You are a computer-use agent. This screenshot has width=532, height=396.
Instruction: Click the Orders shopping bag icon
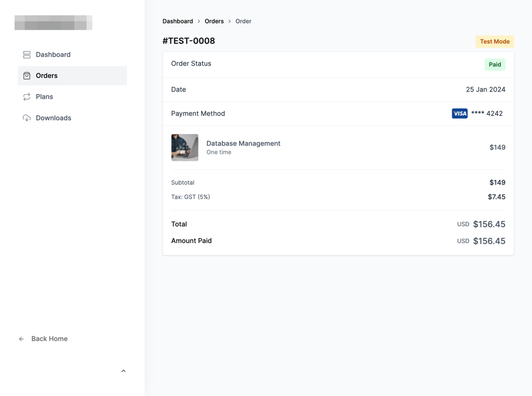pyautogui.click(x=27, y=76)
